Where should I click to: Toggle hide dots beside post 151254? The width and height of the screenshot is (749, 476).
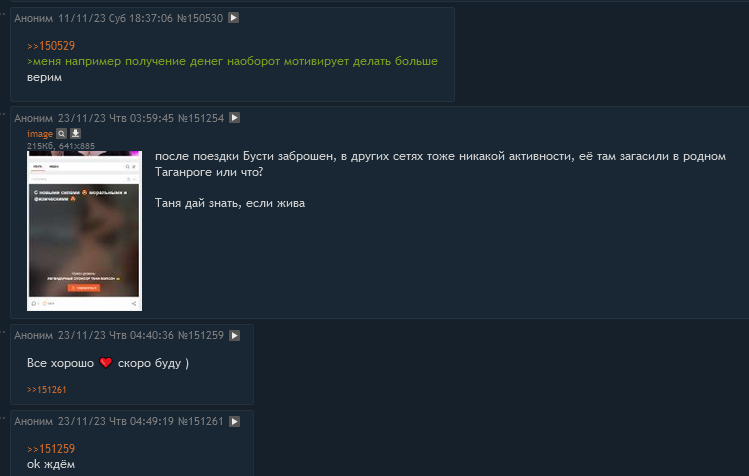(3, 114)
